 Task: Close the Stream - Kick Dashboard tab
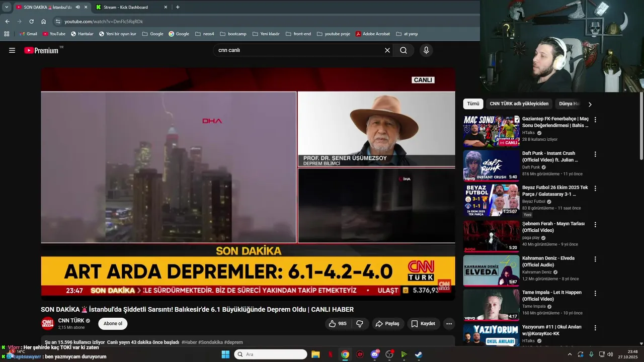pyautogui.click(x=166, y=7)
